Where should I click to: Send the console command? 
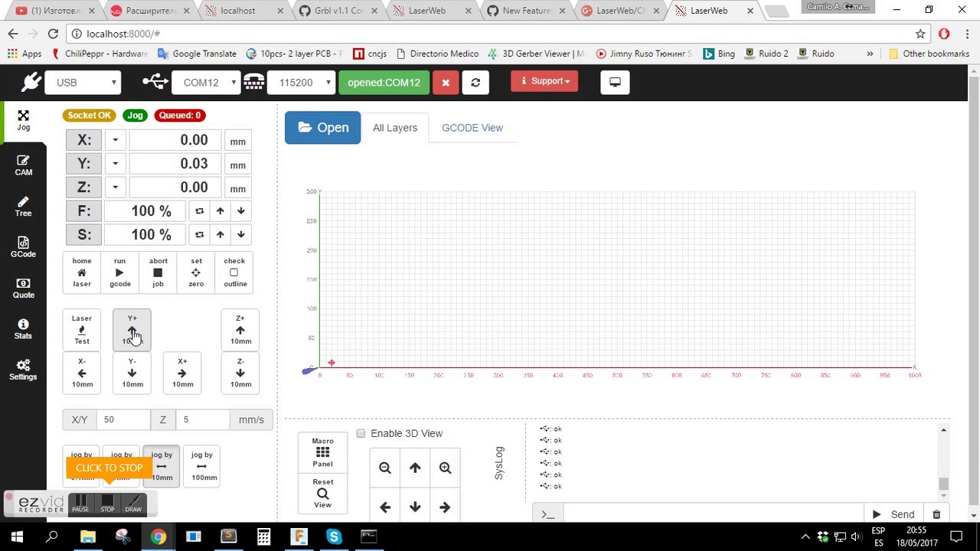[893, 514]
